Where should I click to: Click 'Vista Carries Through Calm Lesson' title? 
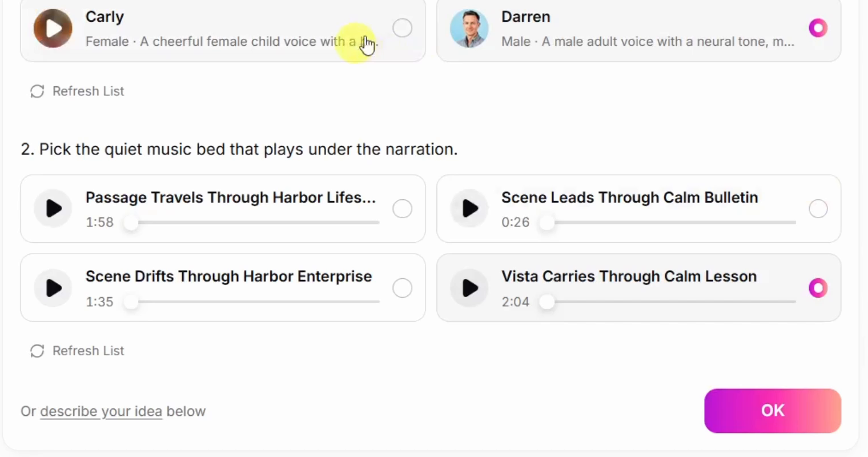coord(629,276)
